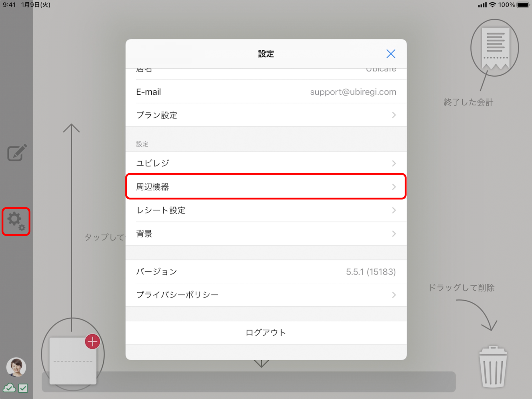Tap the cellular signal bars icon

coord(482,5)
